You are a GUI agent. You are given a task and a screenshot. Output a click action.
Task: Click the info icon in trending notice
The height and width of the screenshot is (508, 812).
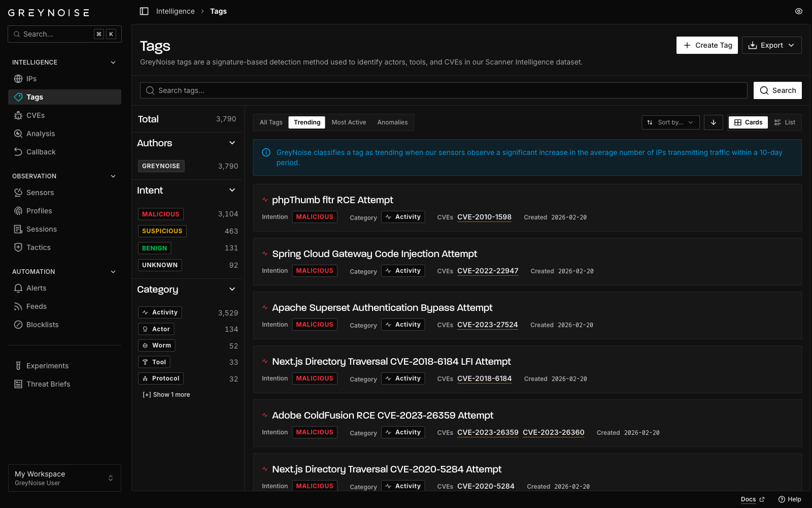click(266, 152)
